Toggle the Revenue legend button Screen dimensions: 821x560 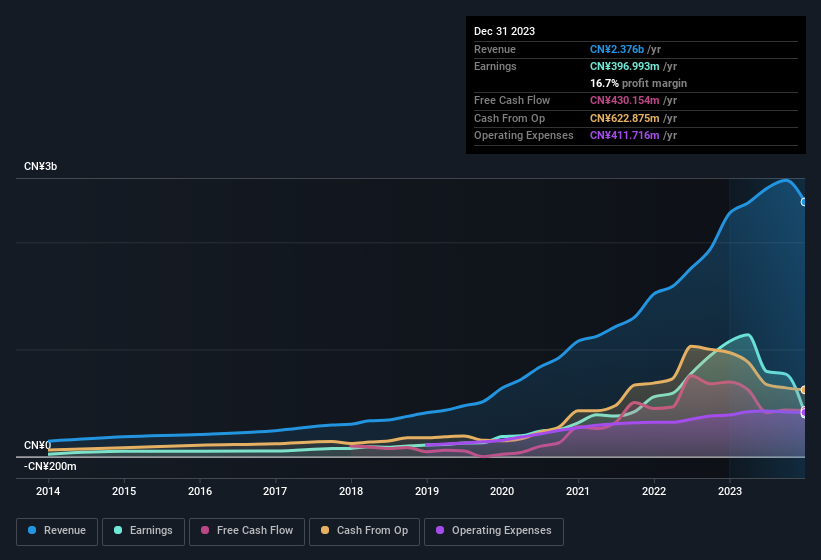(x=57, y=531)
